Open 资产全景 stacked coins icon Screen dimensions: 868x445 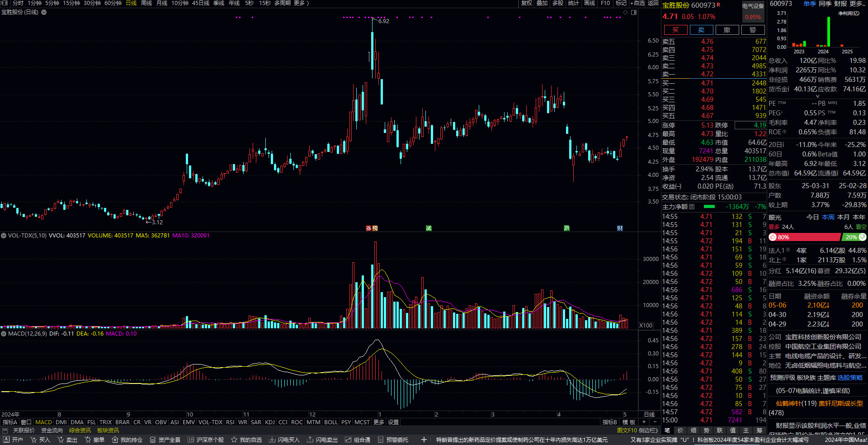coord(153,440)
